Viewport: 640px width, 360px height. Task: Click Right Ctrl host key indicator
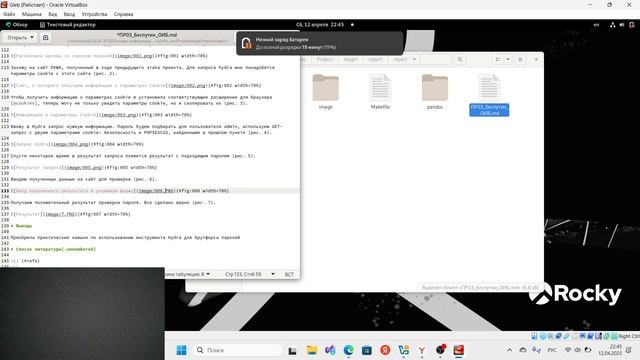[x=629, y=336]
